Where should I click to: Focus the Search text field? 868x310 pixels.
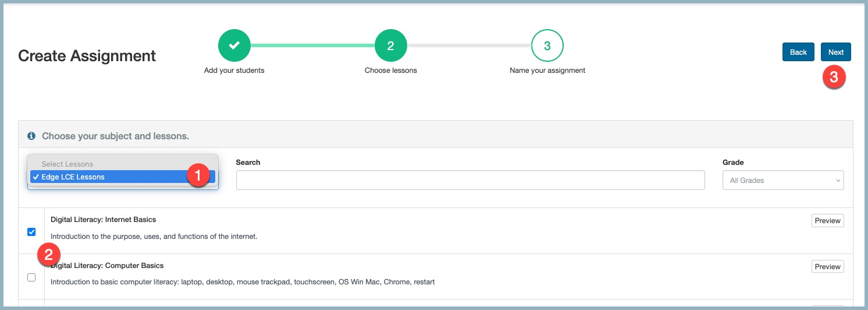point(470,181)
